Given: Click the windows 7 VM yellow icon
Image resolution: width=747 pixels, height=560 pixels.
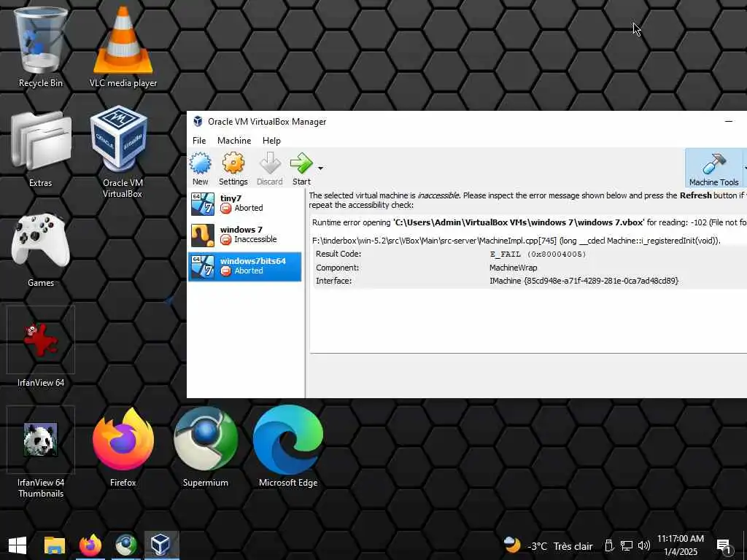Looking at the screenshot, I should coord(203,236).
